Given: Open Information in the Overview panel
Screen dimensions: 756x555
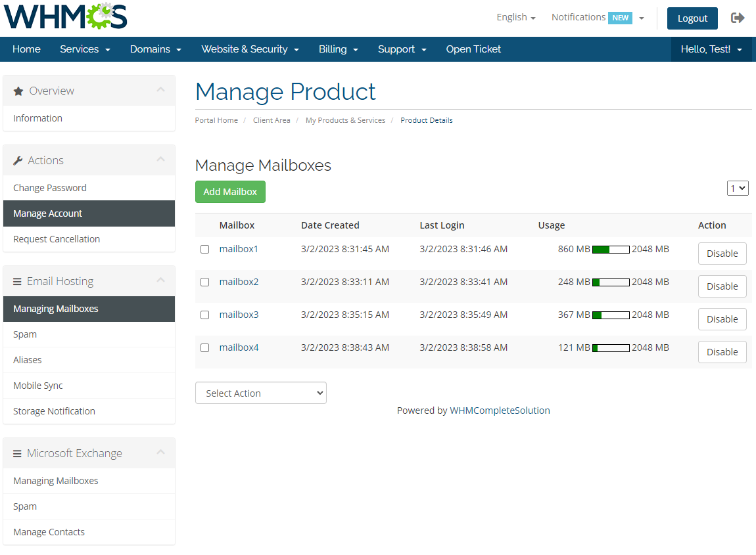Looking at the screenshot, I should pos(89,118).
